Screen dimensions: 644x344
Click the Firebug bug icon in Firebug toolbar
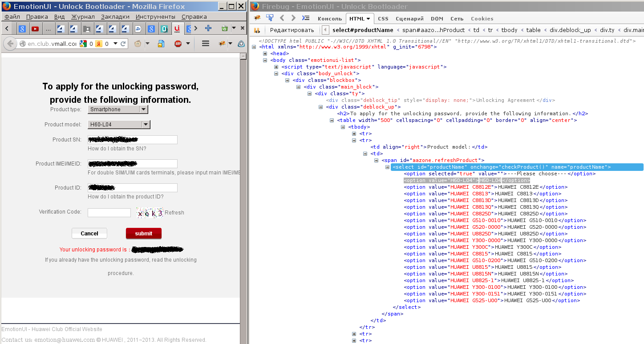[257, 18]
